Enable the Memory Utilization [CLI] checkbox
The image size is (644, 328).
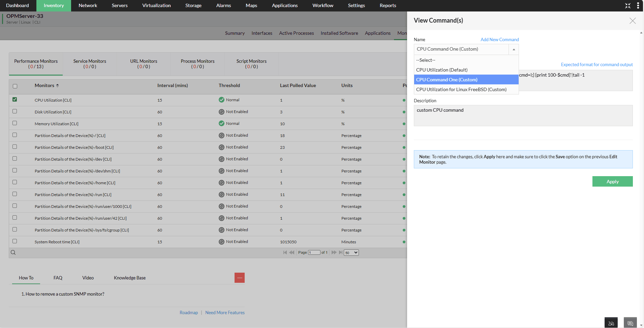click(x=14, y=123)
